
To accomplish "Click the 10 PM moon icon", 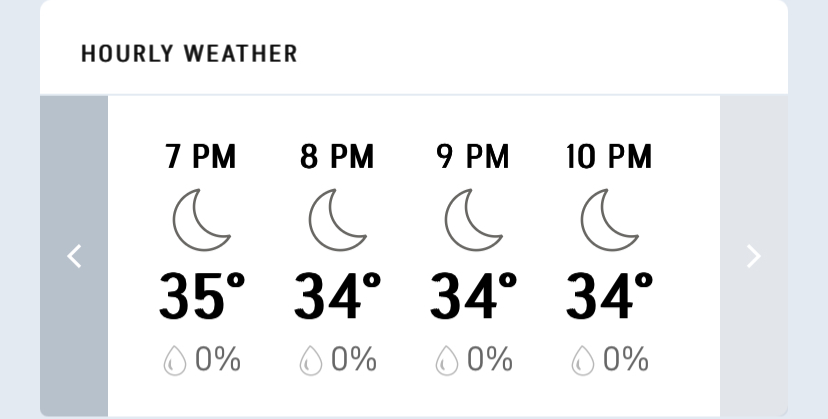I will pyautogui.click(x=609, y=220).
